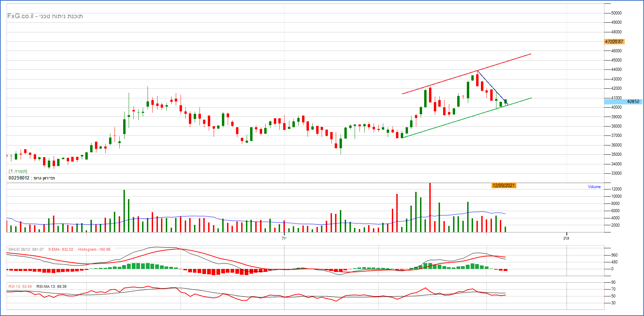The image size is (644, 316).
Task: Click the tallest green volume bar
Action: (x=124, y=211)
